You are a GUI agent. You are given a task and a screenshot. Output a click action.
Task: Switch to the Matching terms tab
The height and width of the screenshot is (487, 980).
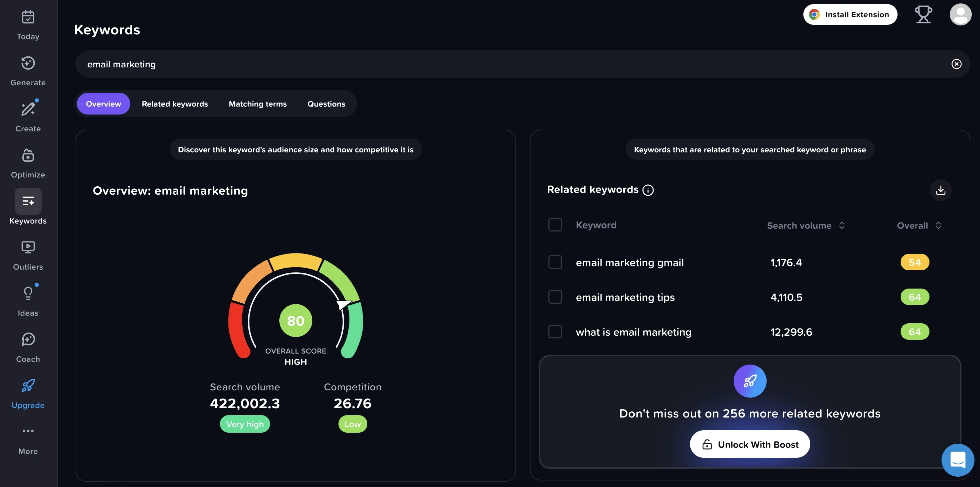[258, 104]
